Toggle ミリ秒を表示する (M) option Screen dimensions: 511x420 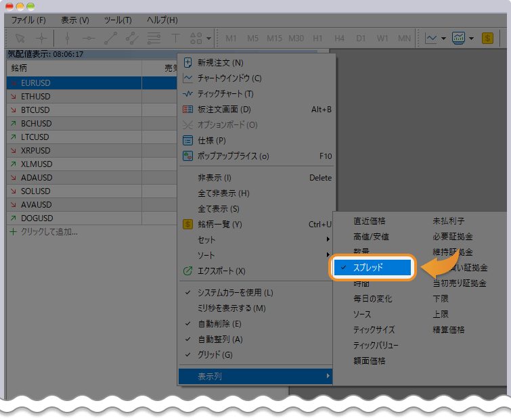[256, 308]
